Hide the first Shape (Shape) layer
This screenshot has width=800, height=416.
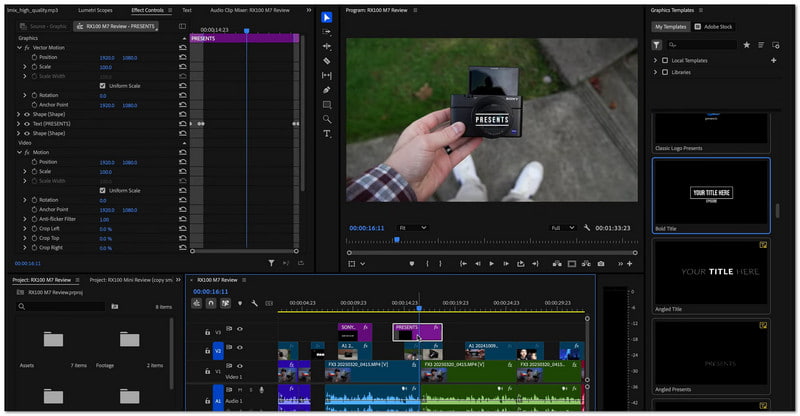pos(27,114)
